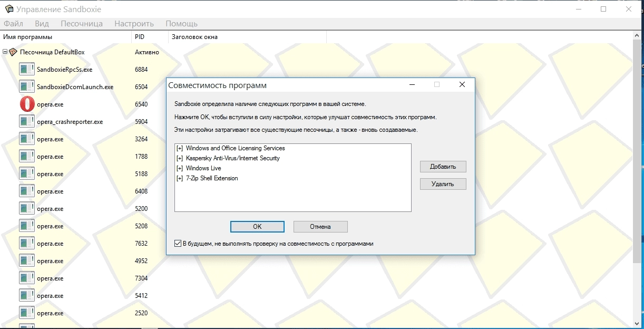Screen dimensions: 644x329
Task: Click the Отмена button
Action: (320, 226)
